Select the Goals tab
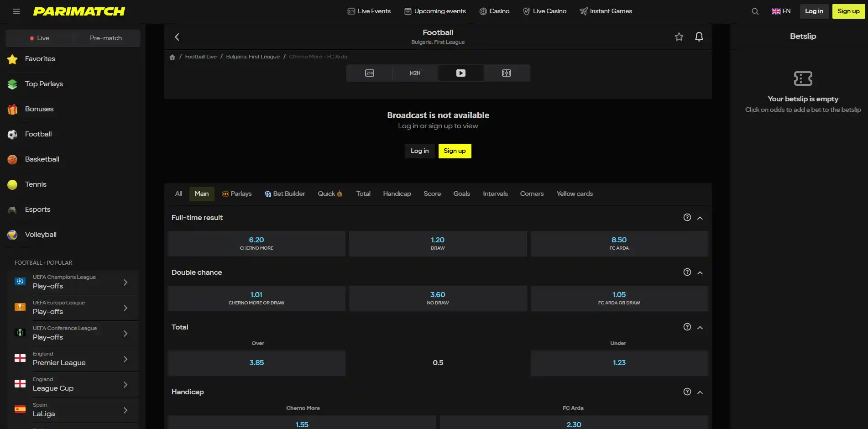Screen dimensions: 868x429 pyautogui.click(x=462, y=194)
